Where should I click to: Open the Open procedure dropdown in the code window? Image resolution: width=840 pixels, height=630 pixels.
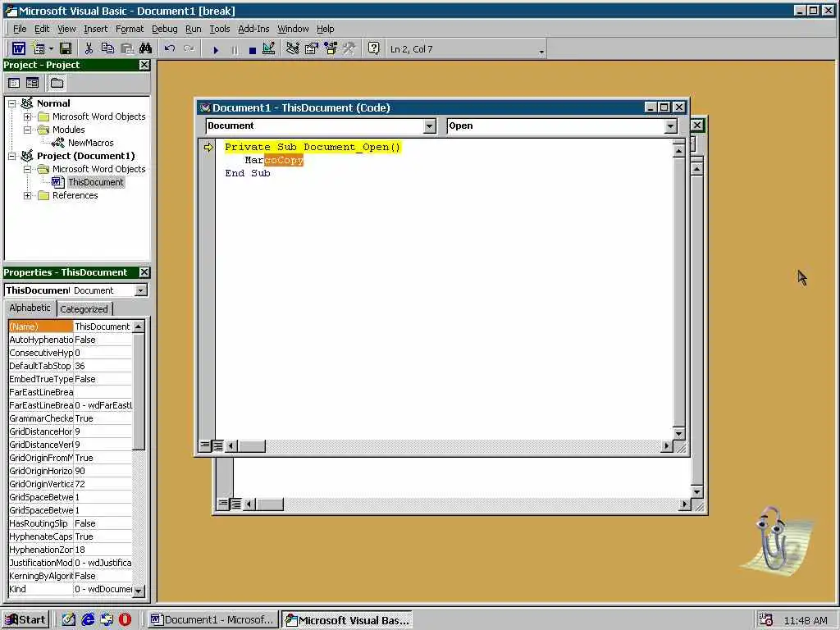point(671,126)
